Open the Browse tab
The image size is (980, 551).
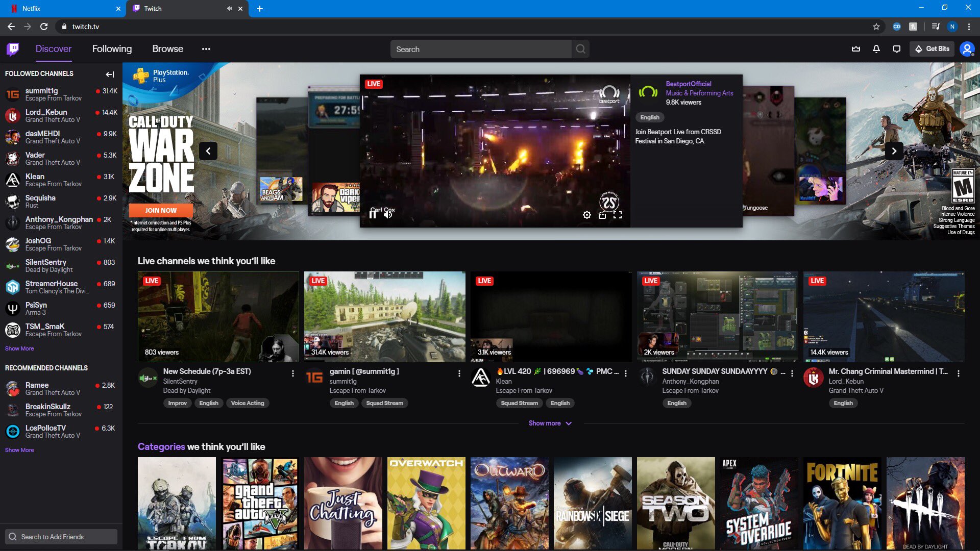(x=167, y=49)
